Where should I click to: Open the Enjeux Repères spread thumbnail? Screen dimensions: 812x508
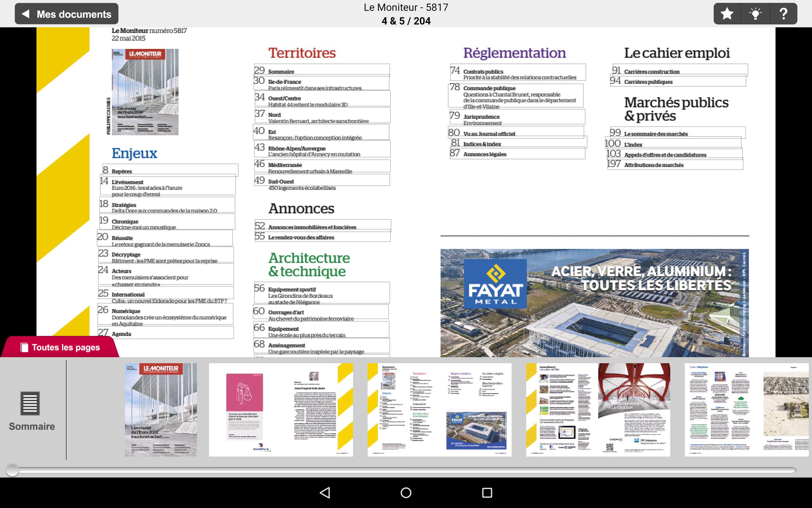pos(747,410)
